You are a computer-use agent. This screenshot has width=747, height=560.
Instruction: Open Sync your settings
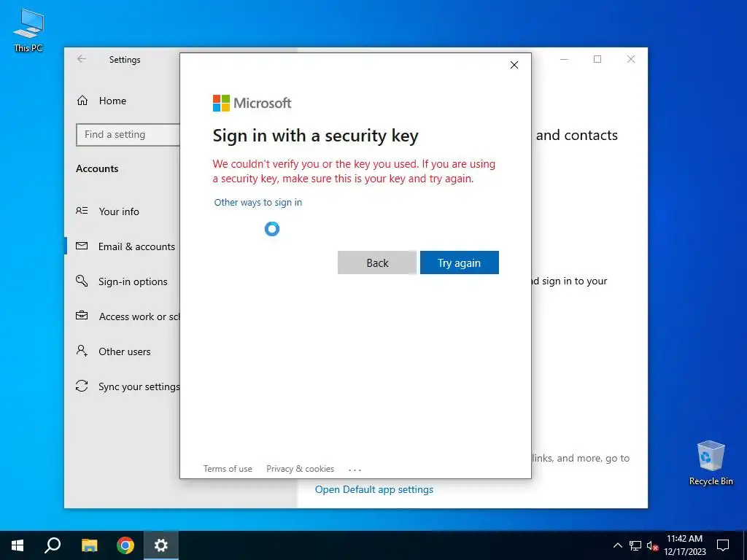(x=139, y=386)
